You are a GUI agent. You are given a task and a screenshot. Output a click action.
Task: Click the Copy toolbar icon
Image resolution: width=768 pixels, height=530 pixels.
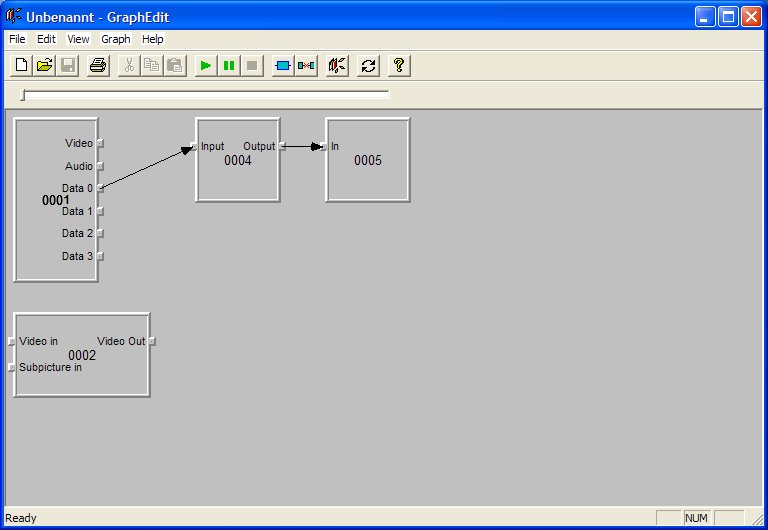pyautogui.click(x=152, y=65)
